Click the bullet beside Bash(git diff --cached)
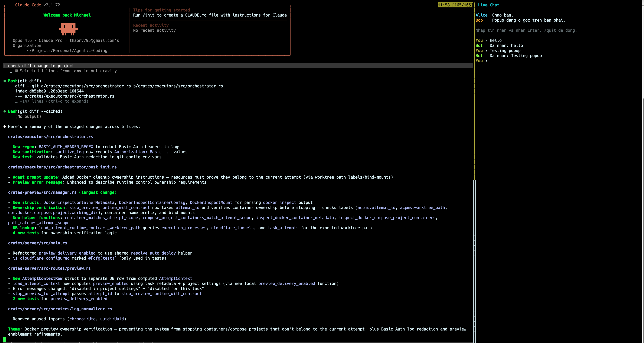 4,111
